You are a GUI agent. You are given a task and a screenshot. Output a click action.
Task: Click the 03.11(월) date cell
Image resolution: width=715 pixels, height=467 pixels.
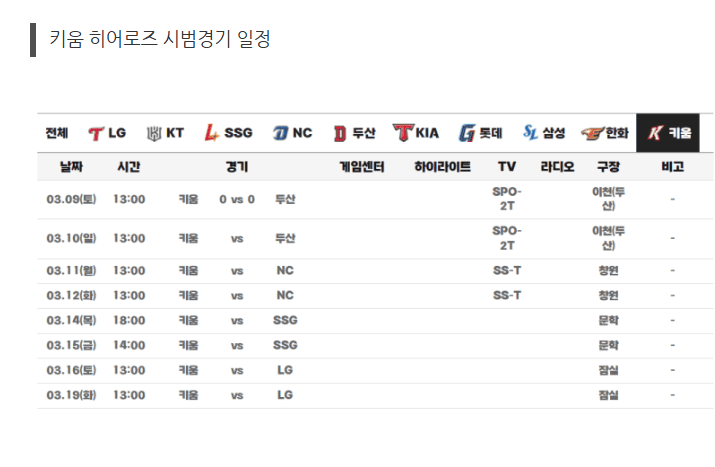pyautogui.click(x=71, y=271)
